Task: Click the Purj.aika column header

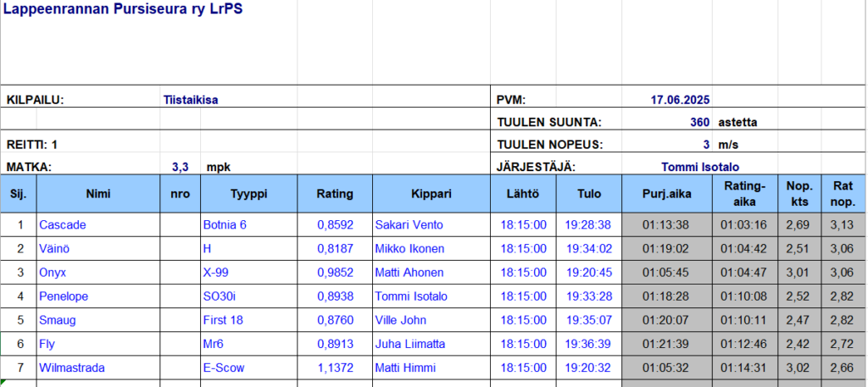Action: pos(667,194)
